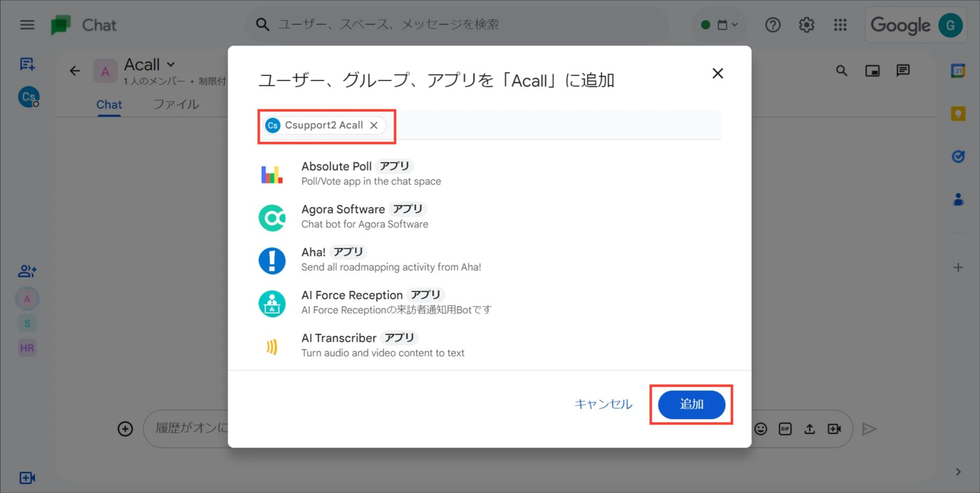The width and height of the screenshot is (980, 493).
Task: Open the emoji picker
Action: point(761,429)
